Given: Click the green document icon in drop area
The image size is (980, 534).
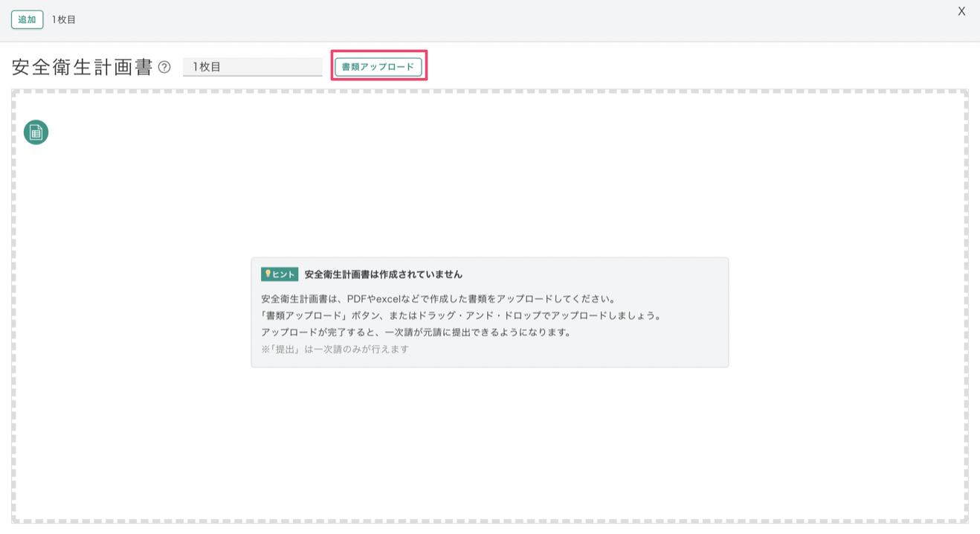Looking at the screenshot, I should click(36, 132).
